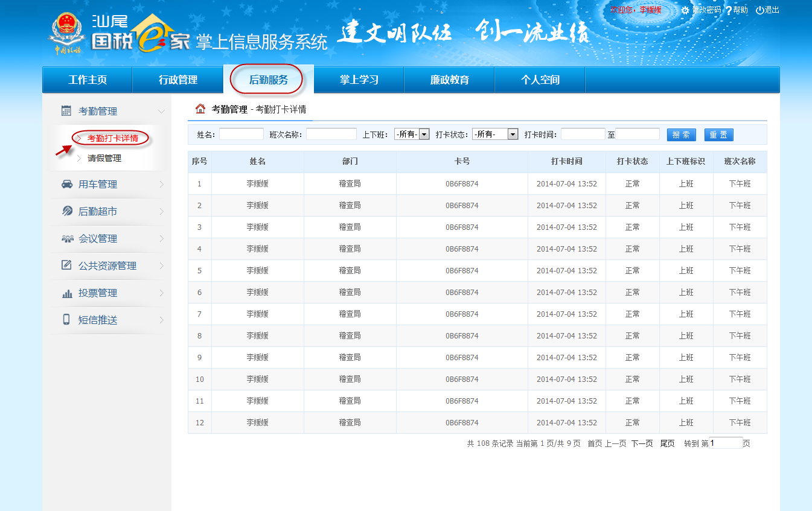Click the phone icon for 短信推送
Image resolution: width=812 pixels, height=511 pixels.
coord(66,320)
